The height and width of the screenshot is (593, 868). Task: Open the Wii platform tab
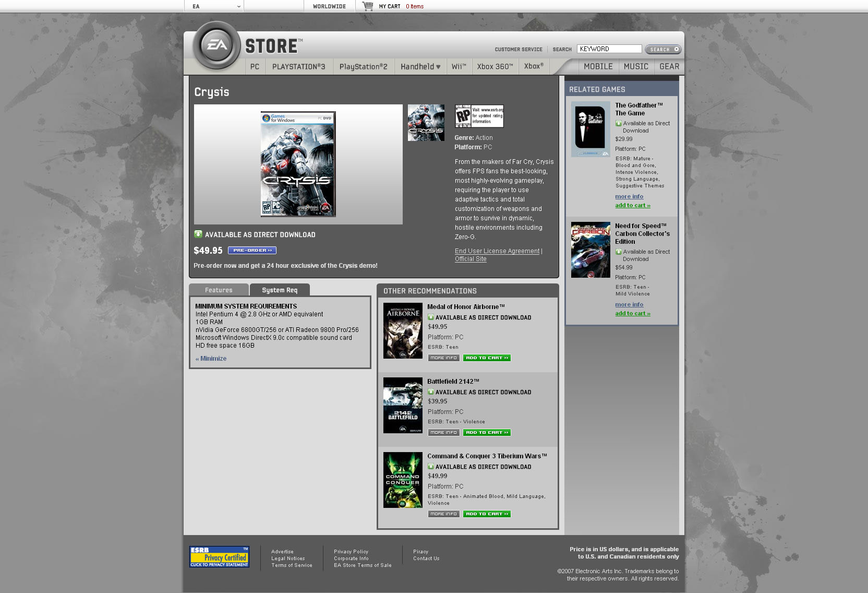(x=459, y=66)
